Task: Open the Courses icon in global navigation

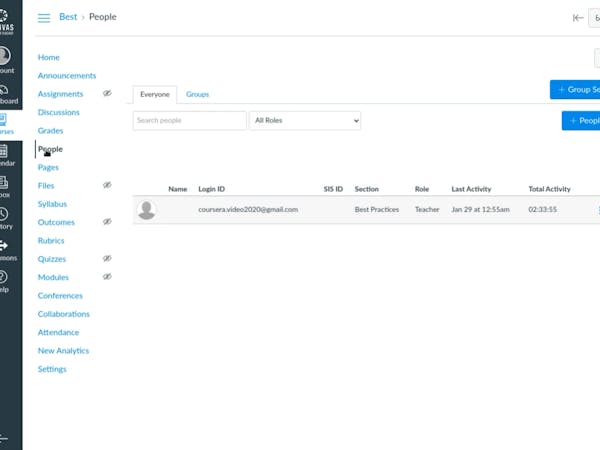Action: tap(3, 119)
